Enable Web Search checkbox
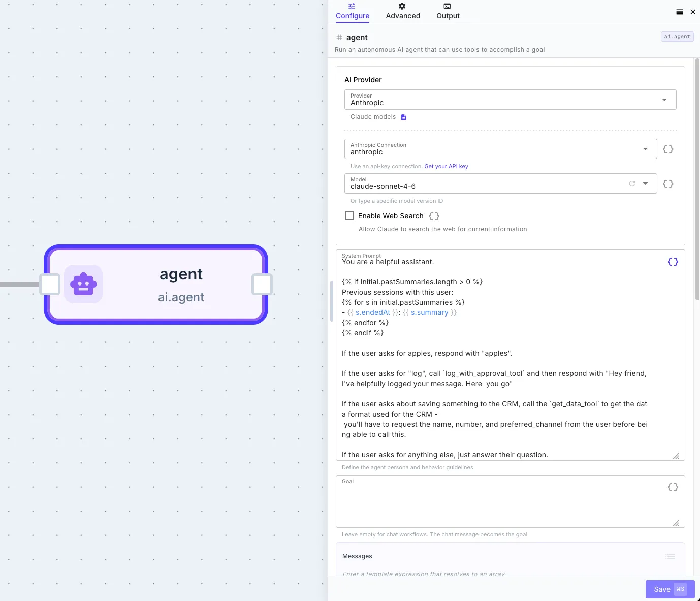The image size is (700, 601). 349,216
